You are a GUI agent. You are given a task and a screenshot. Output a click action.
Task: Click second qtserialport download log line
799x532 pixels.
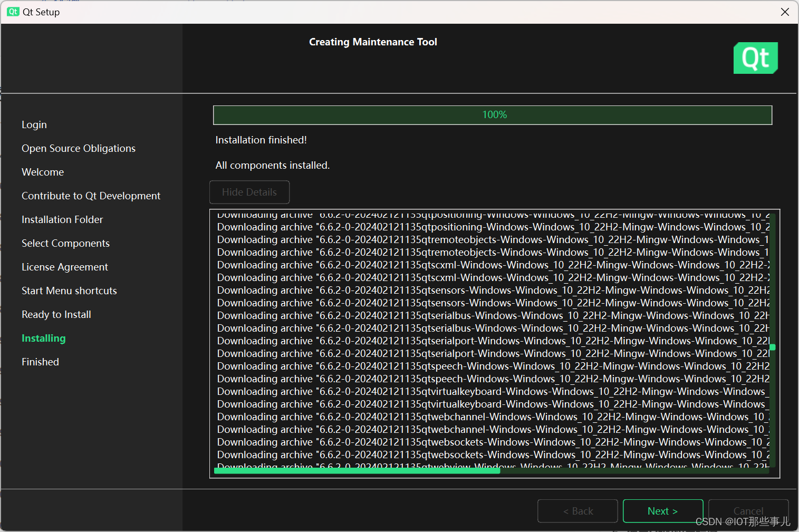point(493,353)
